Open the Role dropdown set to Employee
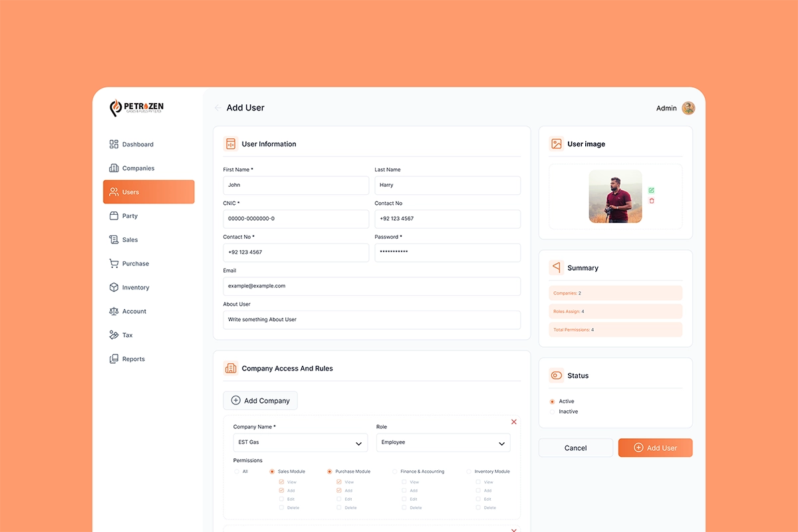 point(443,442)
